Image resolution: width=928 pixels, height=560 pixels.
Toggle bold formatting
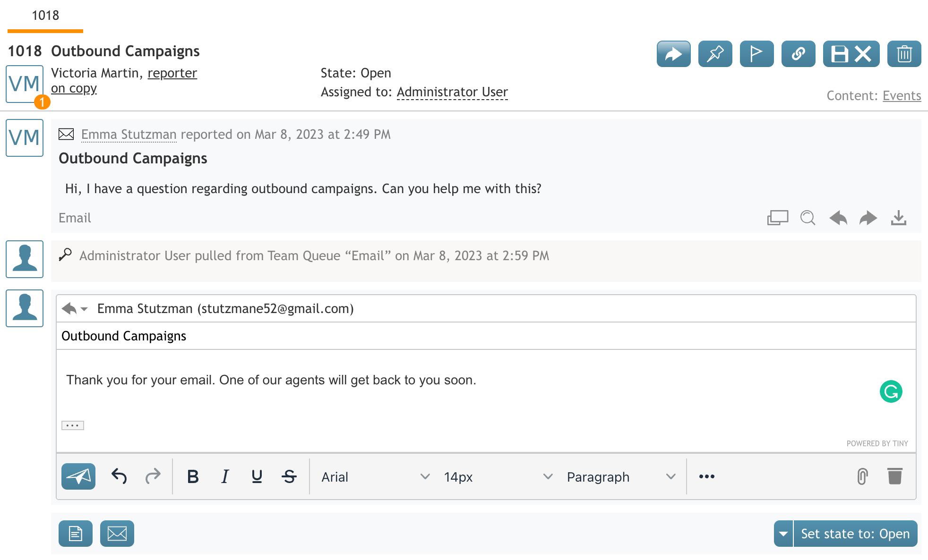193,476
